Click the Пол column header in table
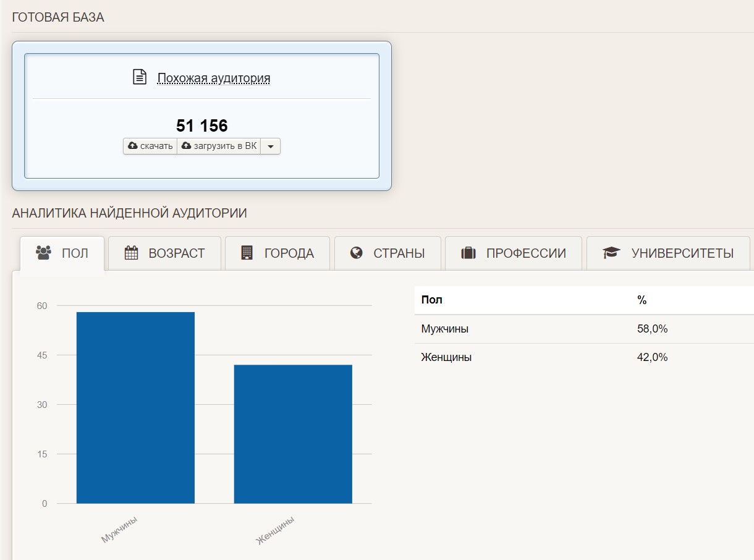Viewport: 754px width, 560px height. click(x=431, y=300)
